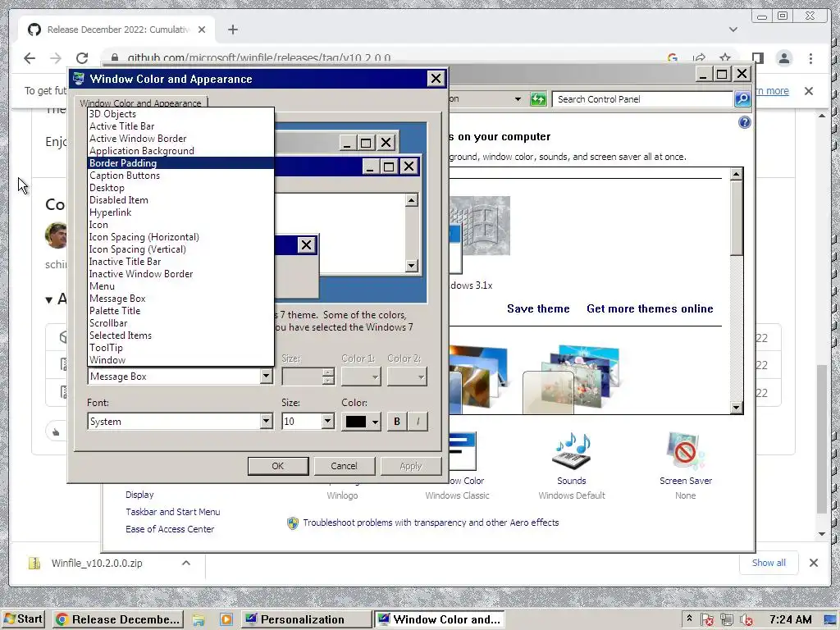Select Caption Buttons in list
Viewport: 840px width, 630px height.
tap(180, 176)
